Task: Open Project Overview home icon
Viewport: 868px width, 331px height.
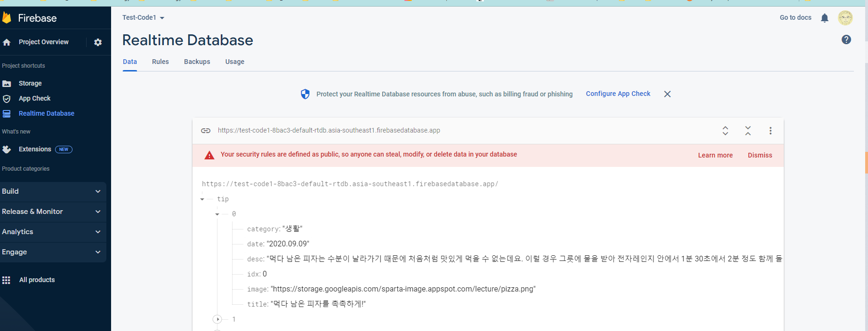Action: [x=7, y=42]
